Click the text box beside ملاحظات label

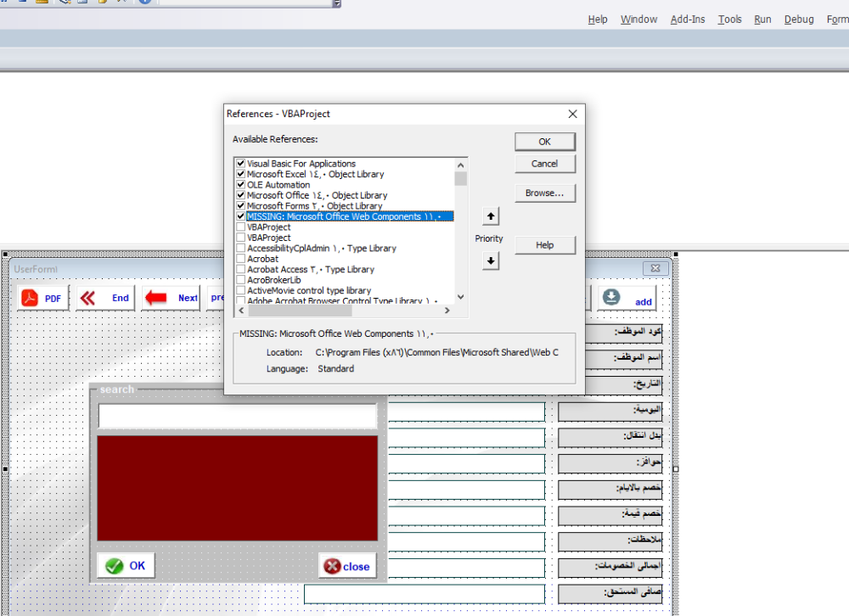click(467, 542)
